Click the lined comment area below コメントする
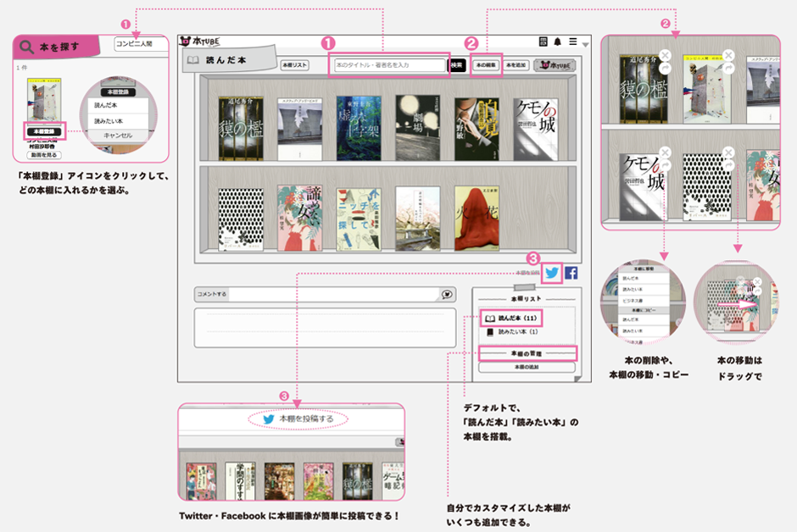Screen dimensions: 797x532 (x=326, y=328)
